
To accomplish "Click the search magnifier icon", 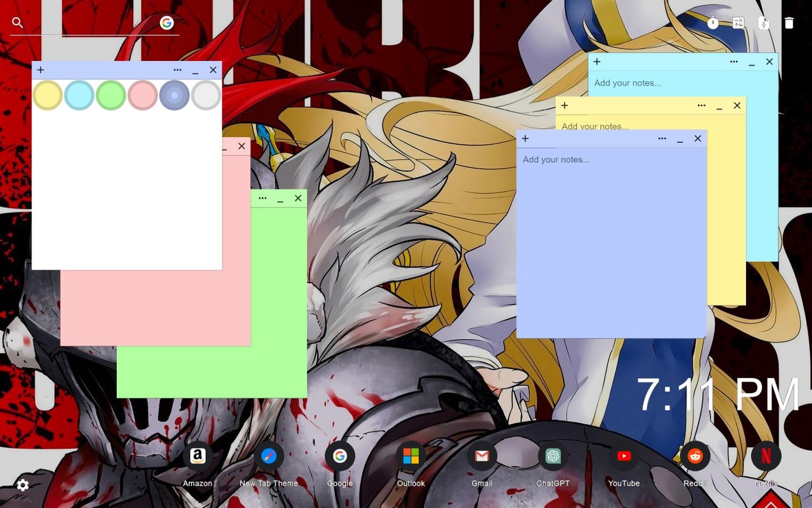I will (18, 23).
